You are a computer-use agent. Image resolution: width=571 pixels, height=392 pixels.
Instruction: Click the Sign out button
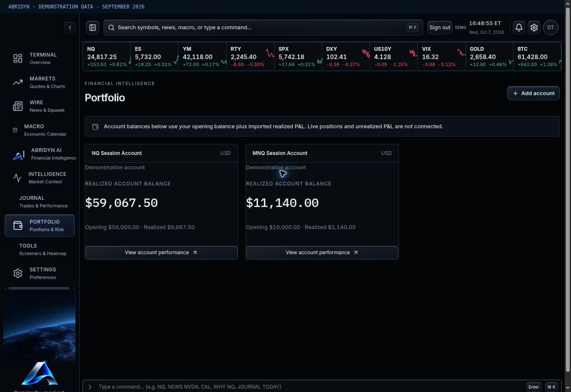(440, 28)
